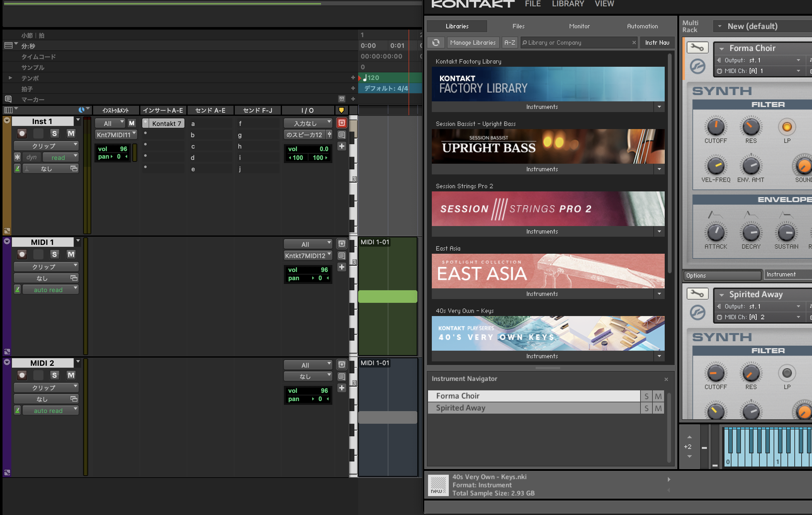Switch to the Files tab

click(x=518, y=26)
